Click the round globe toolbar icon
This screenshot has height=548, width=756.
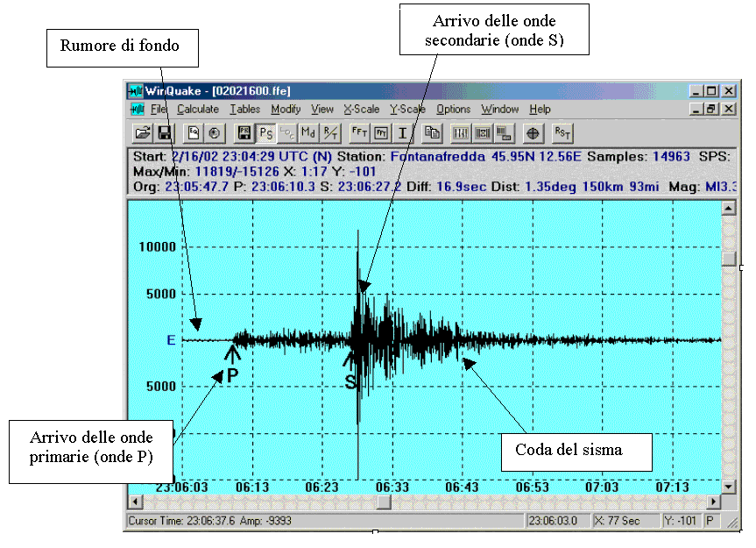coord(215,132)
